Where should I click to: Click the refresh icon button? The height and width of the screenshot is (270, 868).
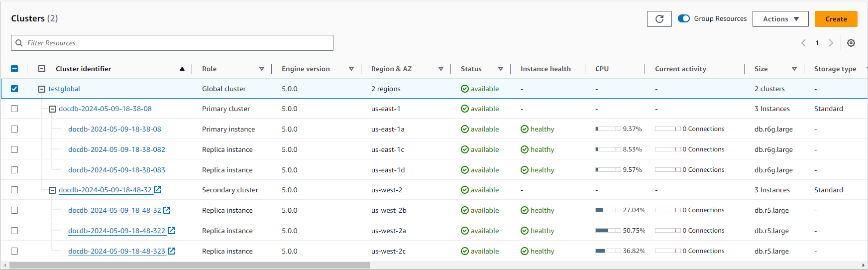coord(659,19)
